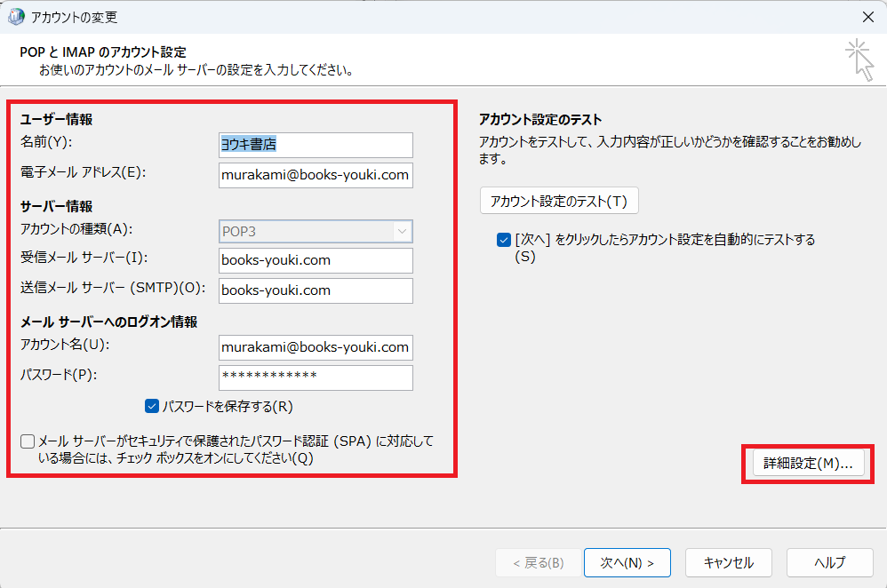
Task: Click the 送信メール サーバー (SMTP) field
Action: click(316, 290)
